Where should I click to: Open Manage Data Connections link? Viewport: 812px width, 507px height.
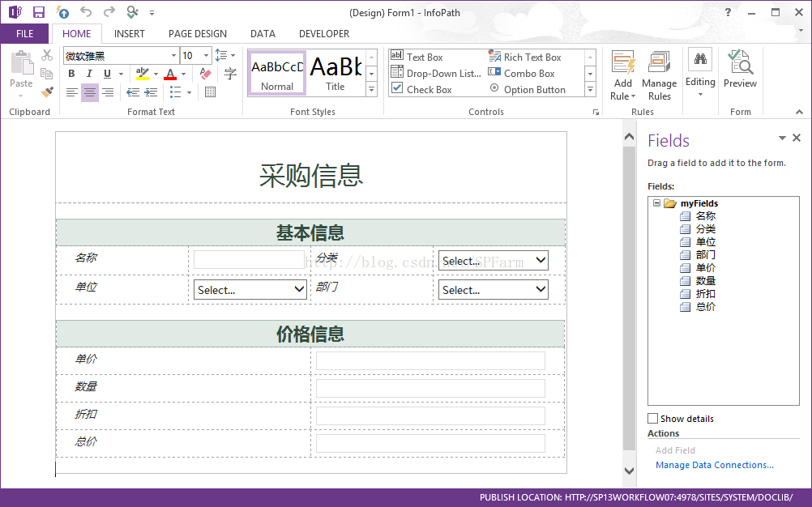coord(715,465)
